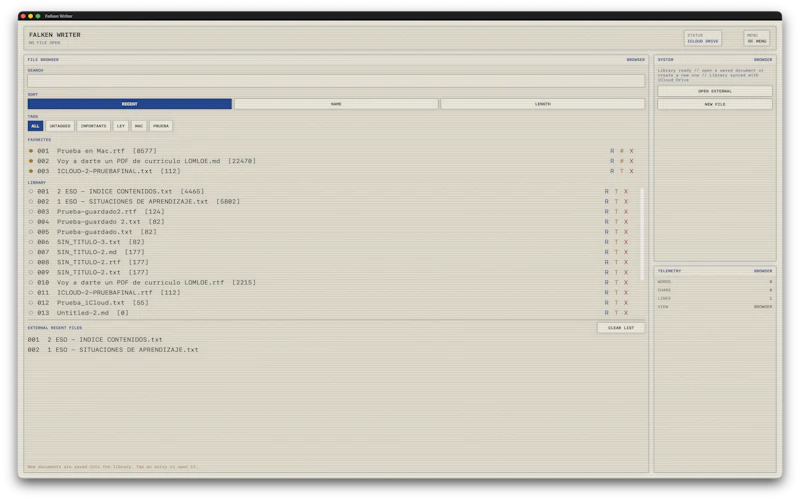Open external recent 1 ESO - SITUACIONES DE APRENDIZAJE.txt

click(113, 350)
